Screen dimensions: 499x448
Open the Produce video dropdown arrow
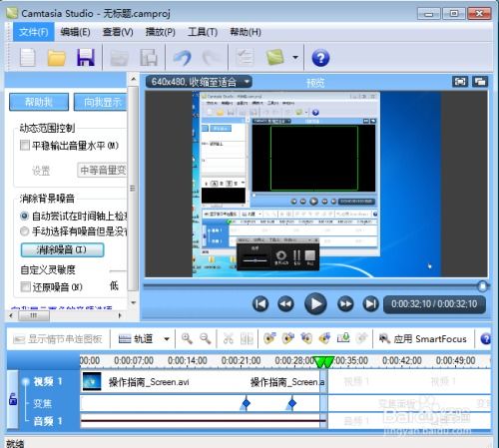point(295,57)
